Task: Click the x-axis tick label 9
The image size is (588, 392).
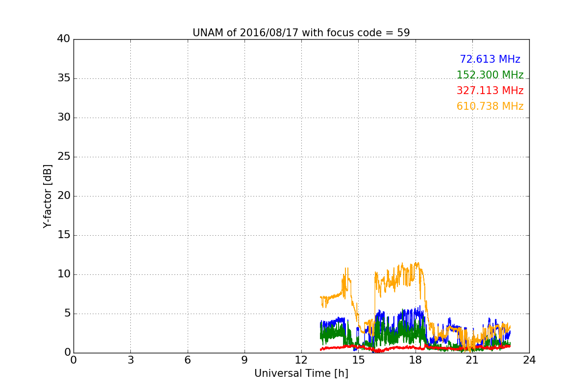Action: coord(245,360)
